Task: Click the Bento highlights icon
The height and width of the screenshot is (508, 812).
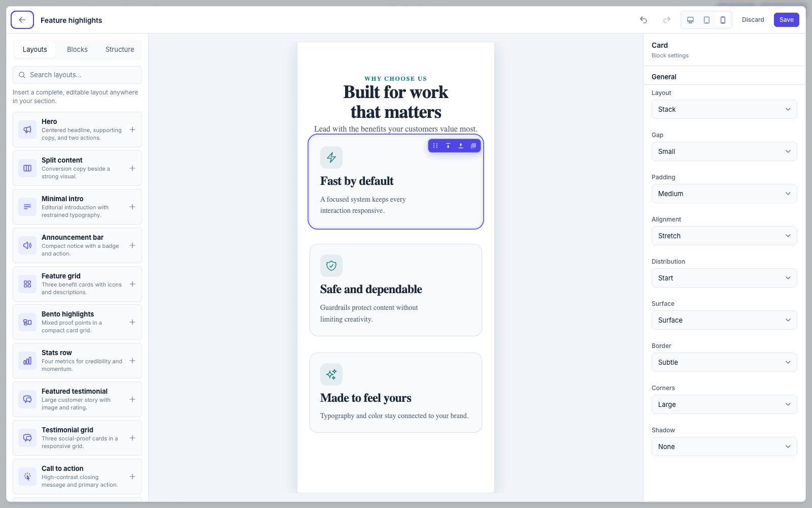Action: pyautogui.click(x=27, y=322)
